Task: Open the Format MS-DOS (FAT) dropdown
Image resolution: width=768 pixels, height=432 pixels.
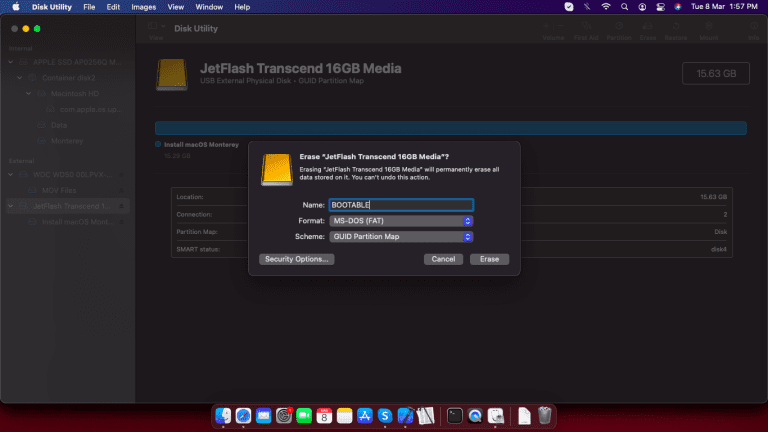Action: tap(401, 221)
